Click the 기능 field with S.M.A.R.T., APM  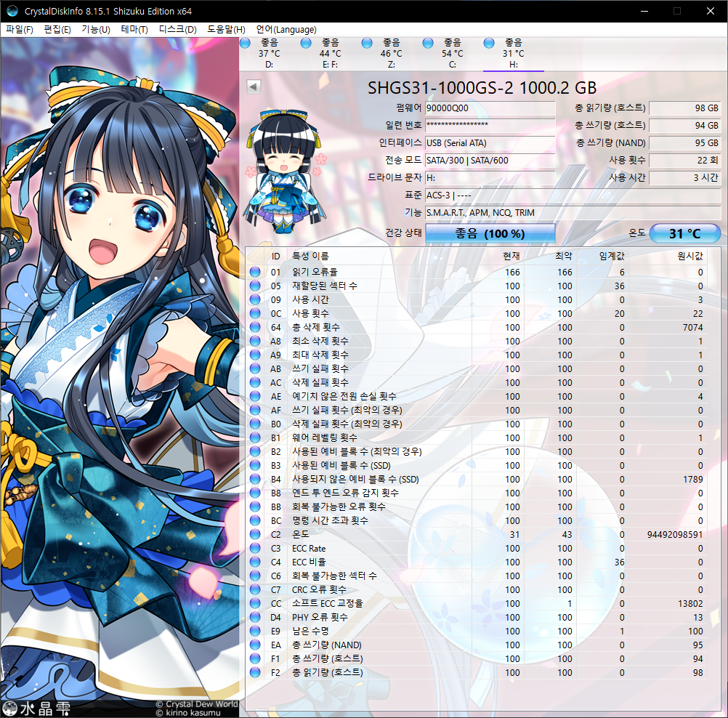click(573, 213)
